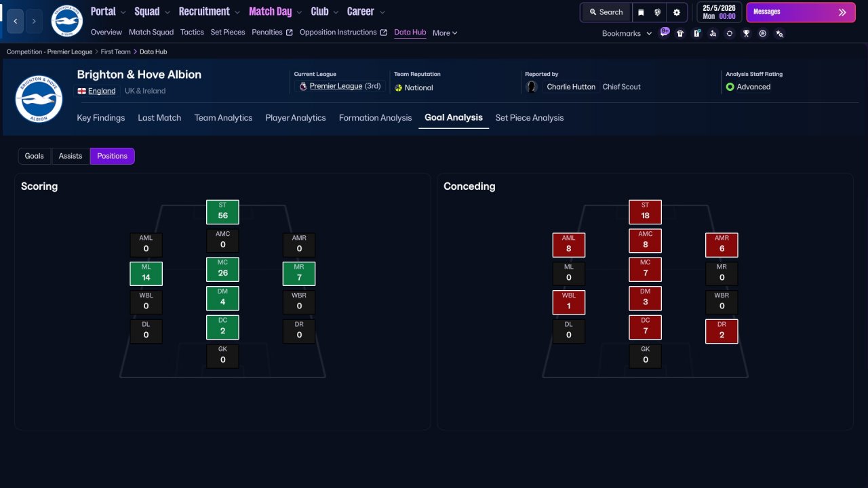Switch to the Assists view toggle

pyautogui.click(x=71, y=156)
